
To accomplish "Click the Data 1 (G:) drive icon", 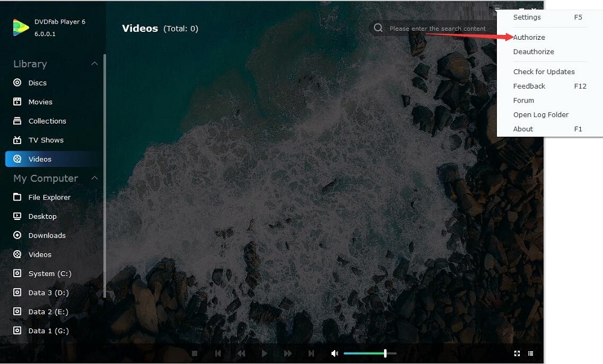I will (x=17, y=330).
